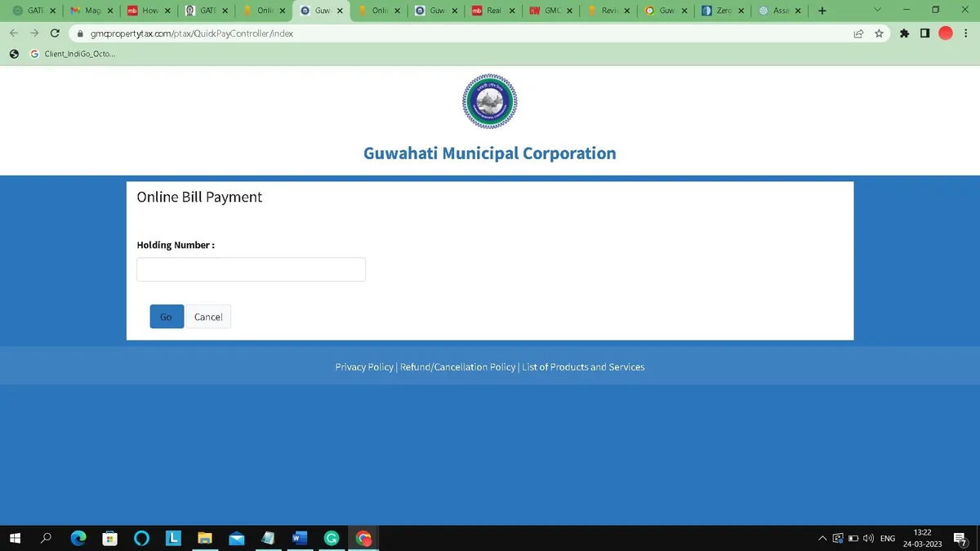Open Microsoft Store from the taskbar
The width and height of the screenshot is (980, 551).
[x=110, y=538]
